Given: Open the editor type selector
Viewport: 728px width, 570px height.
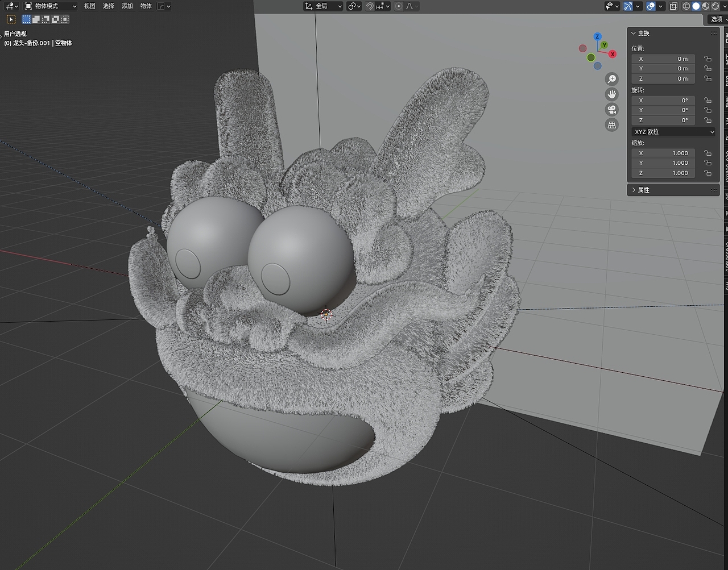Looking at the screenshot, I should click(11, 6).
